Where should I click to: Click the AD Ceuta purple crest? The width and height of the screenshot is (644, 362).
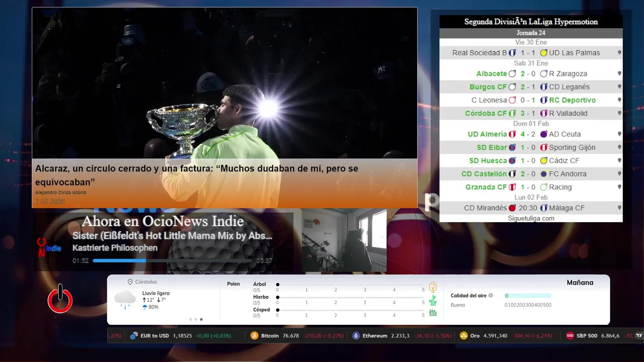543,134
